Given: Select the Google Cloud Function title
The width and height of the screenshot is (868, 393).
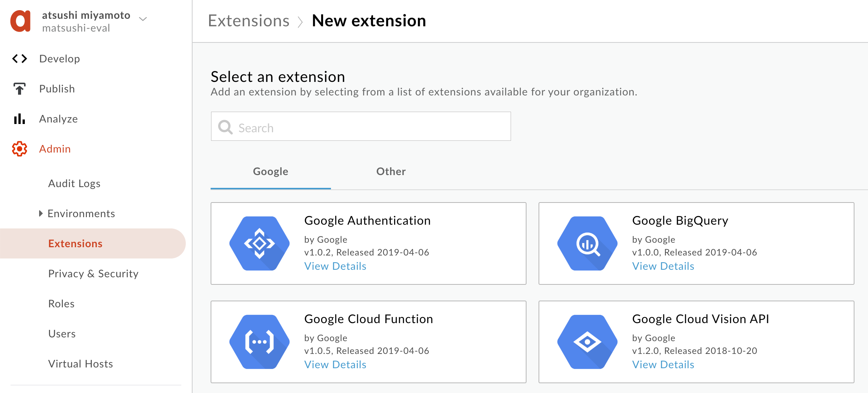Looking at the screenshot, I should [369, 319].
